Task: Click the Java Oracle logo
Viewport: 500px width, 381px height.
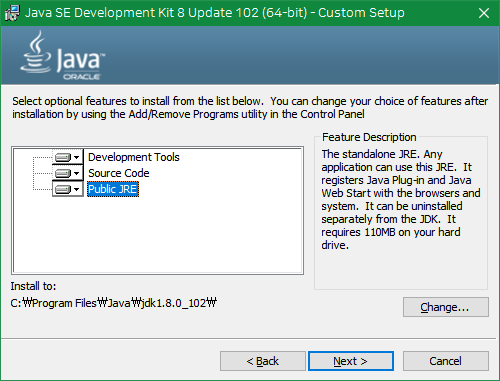Action: 62,56
